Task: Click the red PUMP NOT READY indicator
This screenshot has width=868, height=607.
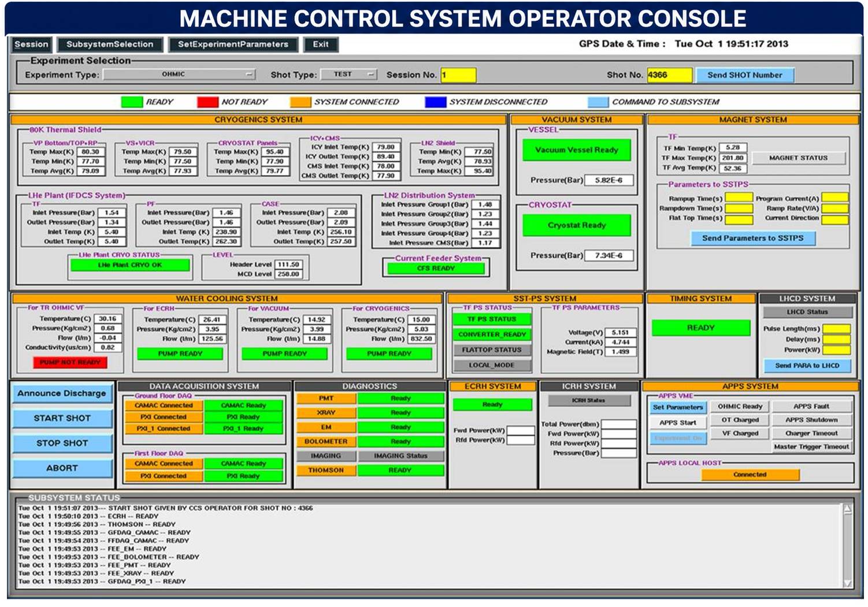Action: (70, 362)
